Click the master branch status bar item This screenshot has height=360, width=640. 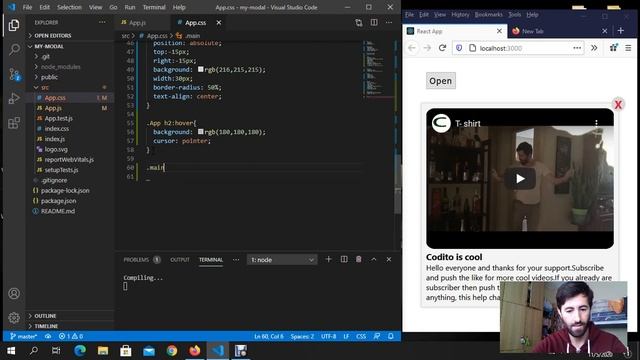(24, 336)
